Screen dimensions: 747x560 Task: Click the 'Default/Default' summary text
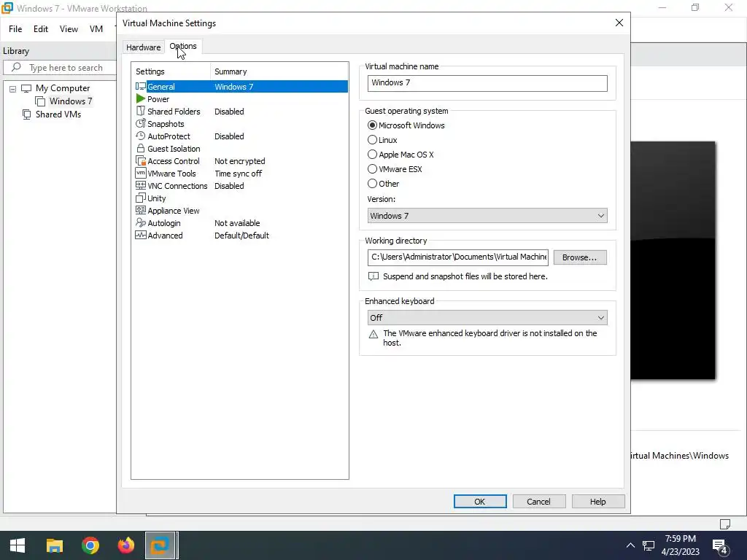241,236
